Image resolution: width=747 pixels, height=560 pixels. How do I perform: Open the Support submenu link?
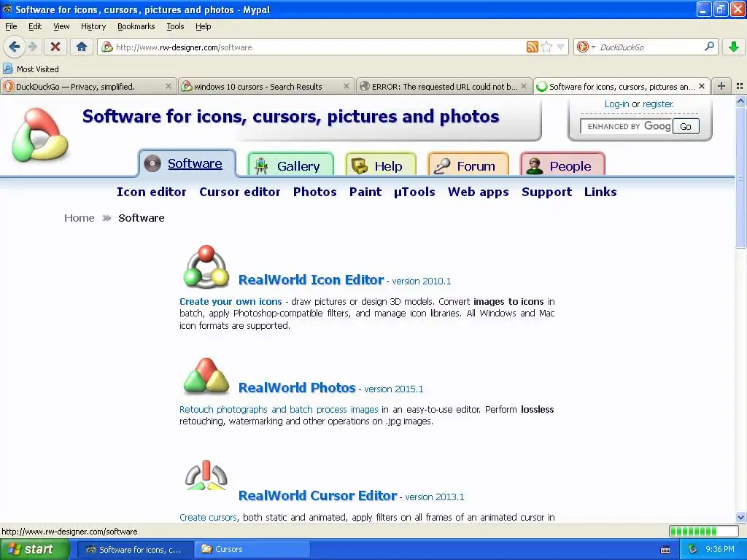pyautogui.click(x=546, y=192)
